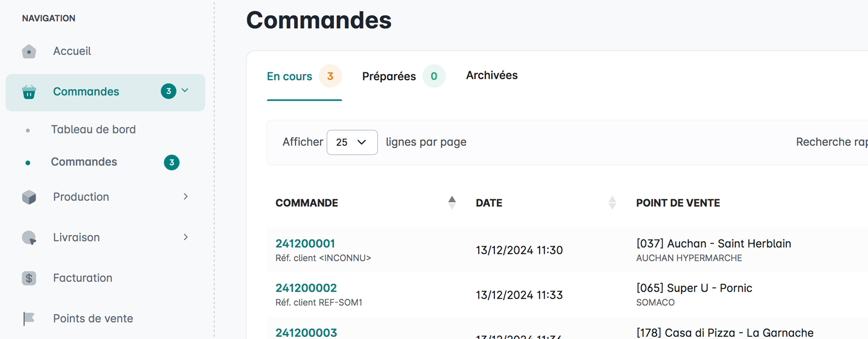
Task: Open the Commandes submenu item
Action: coord(84,162)
